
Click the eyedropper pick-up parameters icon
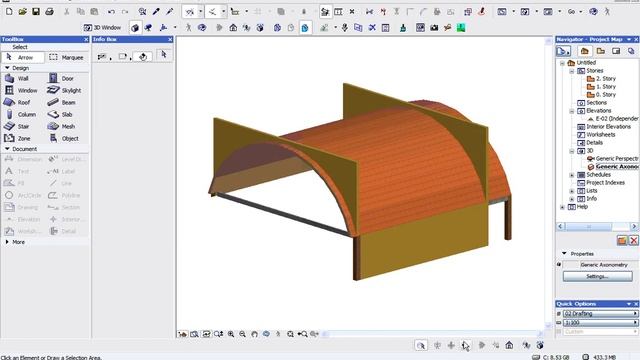156,12
